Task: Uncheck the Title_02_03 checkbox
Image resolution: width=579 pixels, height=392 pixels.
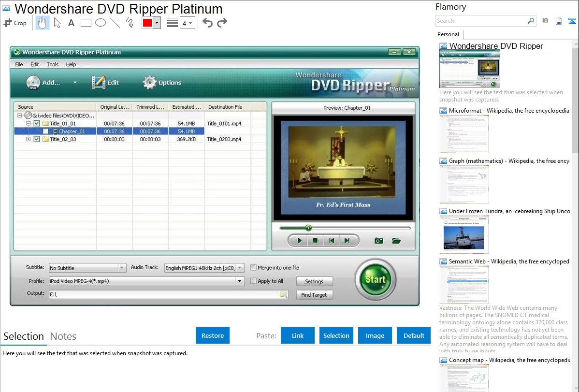Action: click(x=37, y=139)
